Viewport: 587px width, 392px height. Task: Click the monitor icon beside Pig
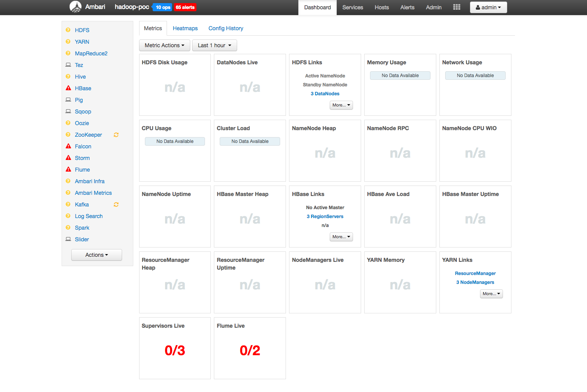tap(68, 100)
